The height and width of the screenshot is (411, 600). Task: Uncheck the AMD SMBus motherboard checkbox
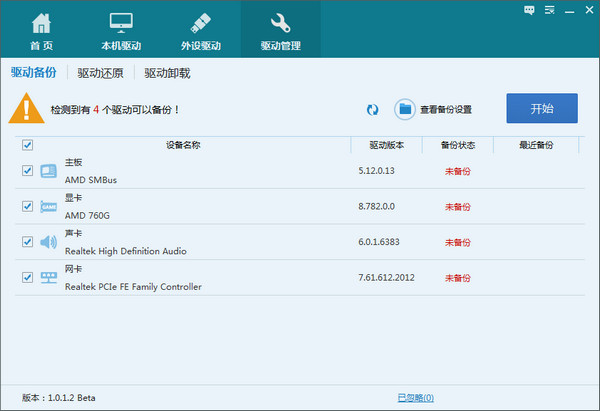point(28,171)
